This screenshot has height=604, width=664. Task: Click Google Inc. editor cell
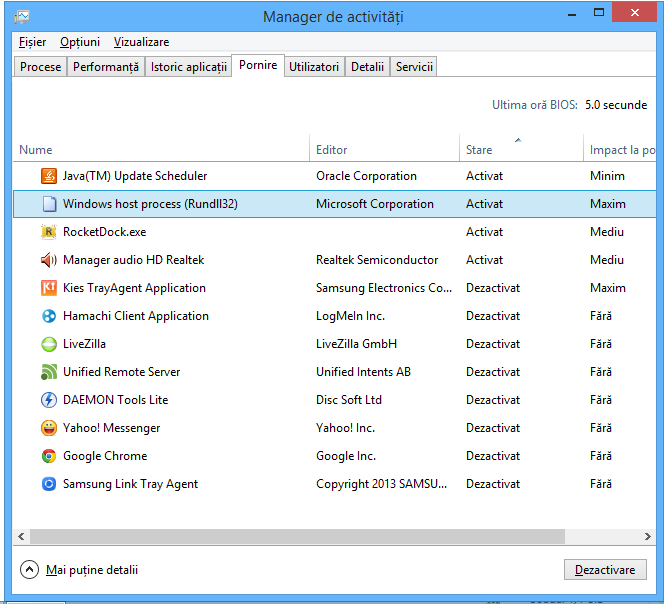click(346, 456)
